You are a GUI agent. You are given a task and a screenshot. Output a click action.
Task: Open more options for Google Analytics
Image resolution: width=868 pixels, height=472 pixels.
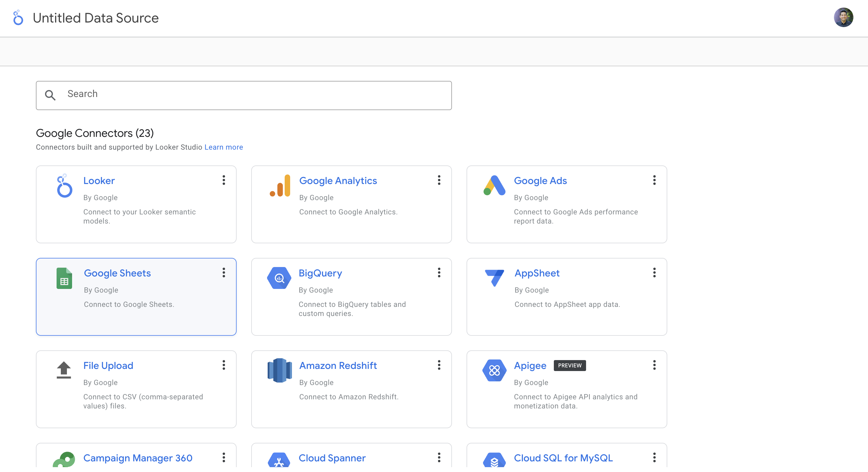[x=439, y=180]
